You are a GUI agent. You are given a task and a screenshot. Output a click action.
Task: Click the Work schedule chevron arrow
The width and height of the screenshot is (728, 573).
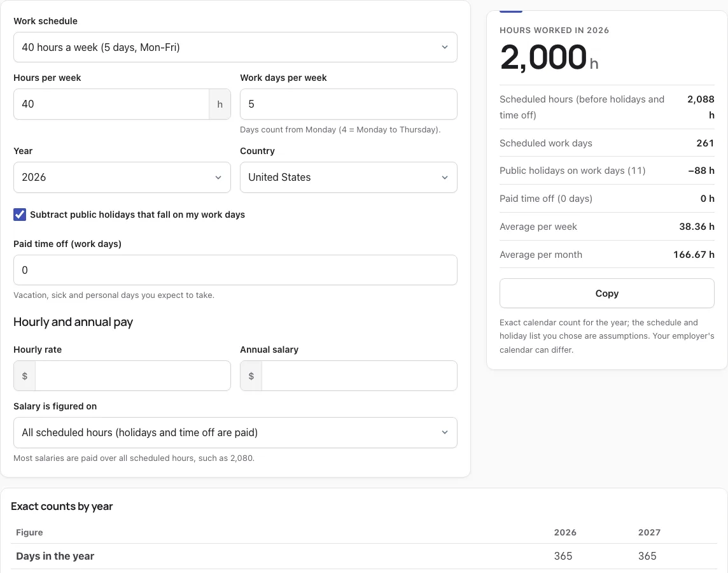click(x=445, y=47)
